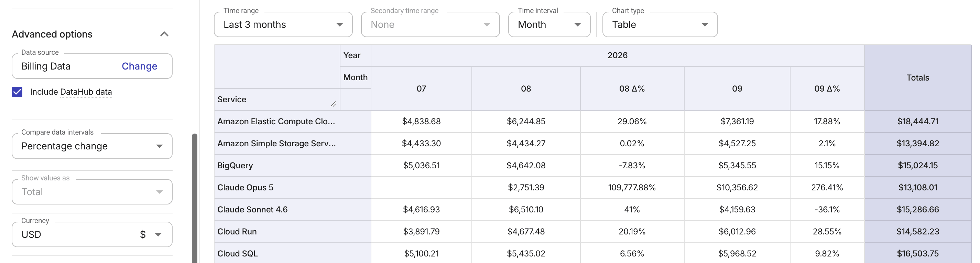Open Show values as dropdown
This screenshot has height=263, width=980.
point(92,192)
